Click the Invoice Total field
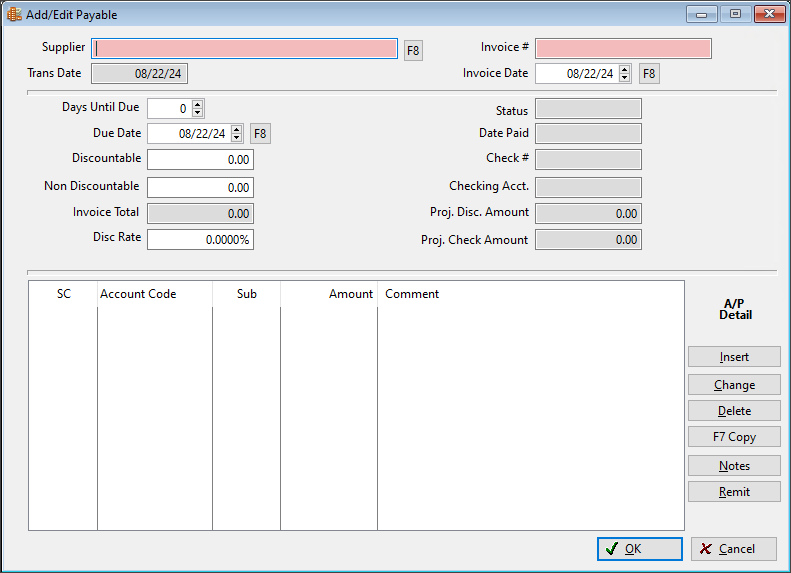Image resolution: width=791 pixels, height=573 pixels. point(200,213)
